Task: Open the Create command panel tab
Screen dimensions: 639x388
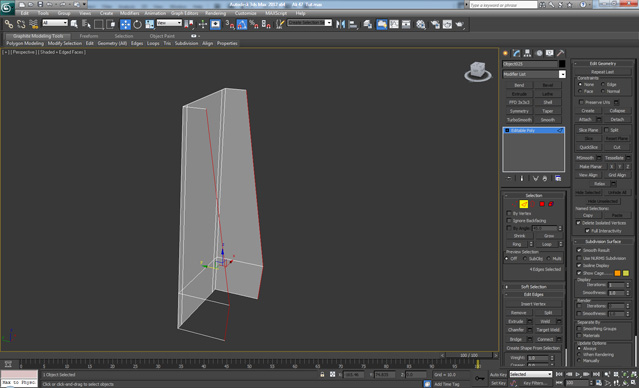Action: [506, 53]
